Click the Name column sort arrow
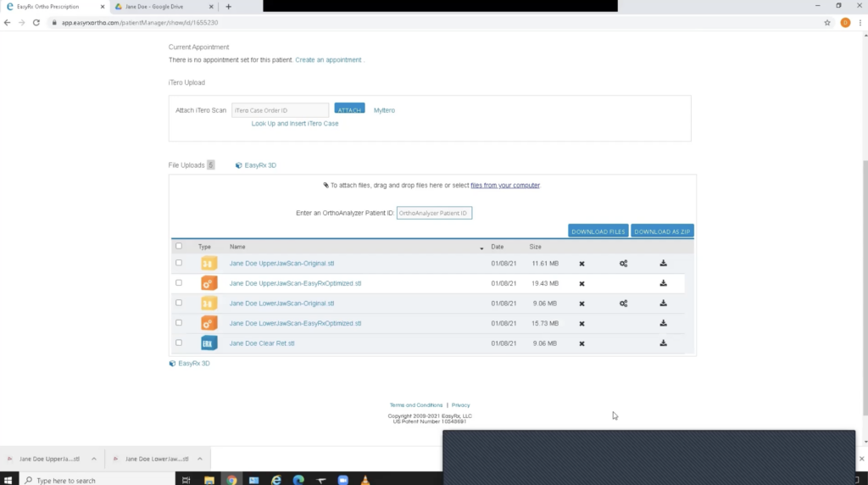Screen dimensions: 868x485 [x=481, y=248]
